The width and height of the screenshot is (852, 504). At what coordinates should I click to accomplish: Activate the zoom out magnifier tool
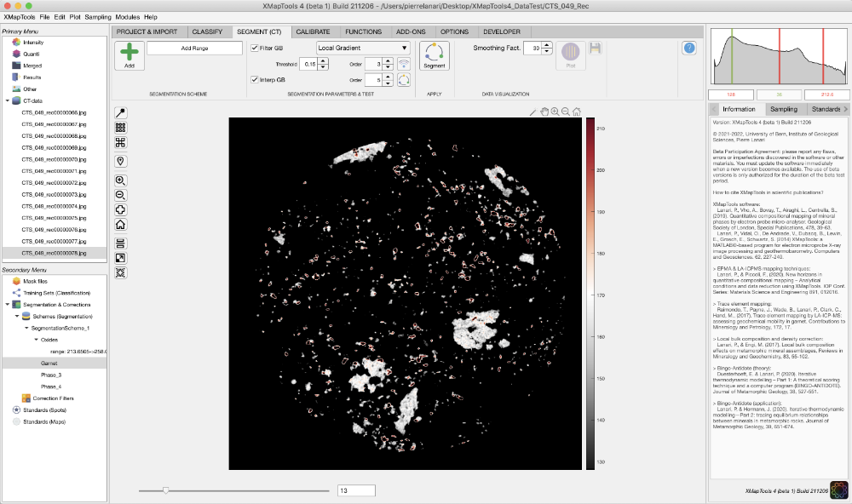(x=120, y=194)
